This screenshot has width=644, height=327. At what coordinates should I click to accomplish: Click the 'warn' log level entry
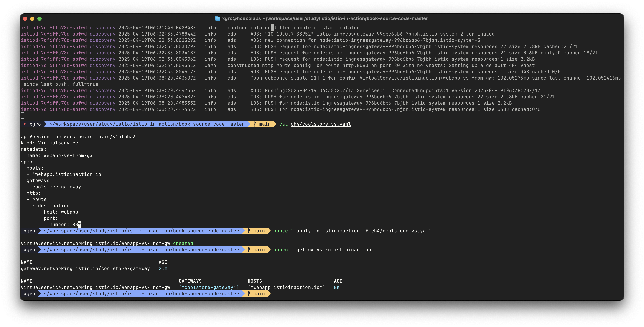210,65
